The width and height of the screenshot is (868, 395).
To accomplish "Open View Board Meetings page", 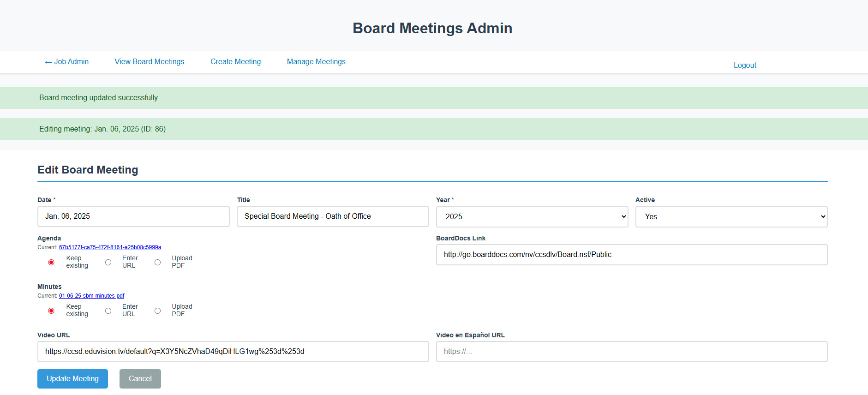I will click(149, 62).
